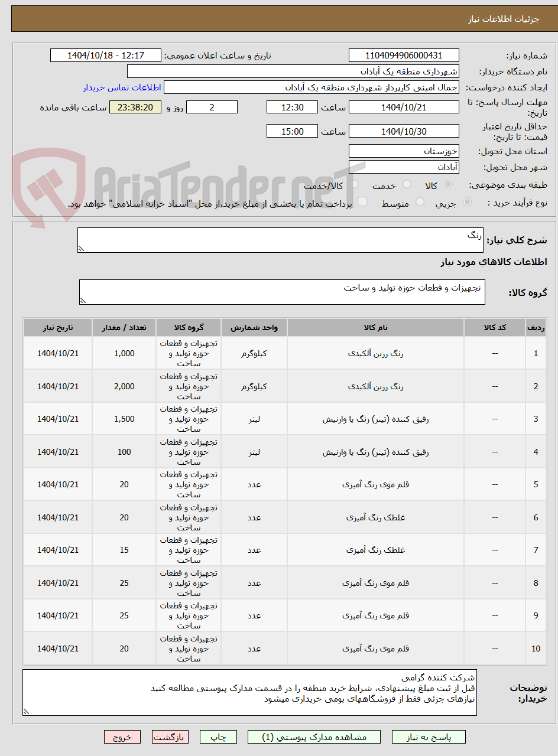The image size is (558, 756).
Task: Click the گروه کالا column header
Action: coord(189,327)
